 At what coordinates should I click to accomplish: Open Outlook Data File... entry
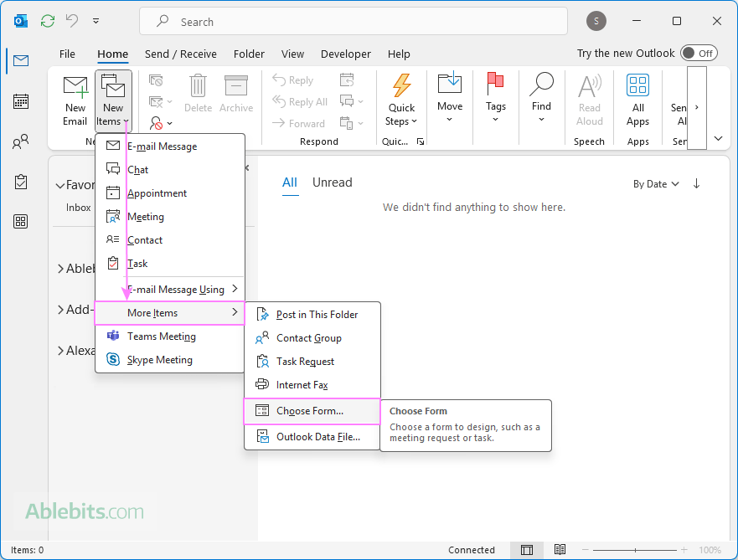pyautogui.click(x=312, y=437)
